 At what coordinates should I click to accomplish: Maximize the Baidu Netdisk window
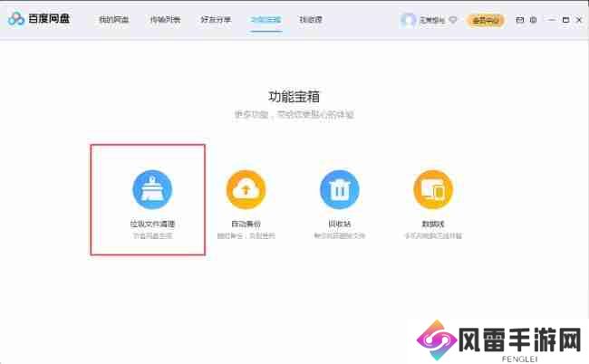tap(565, 20)
